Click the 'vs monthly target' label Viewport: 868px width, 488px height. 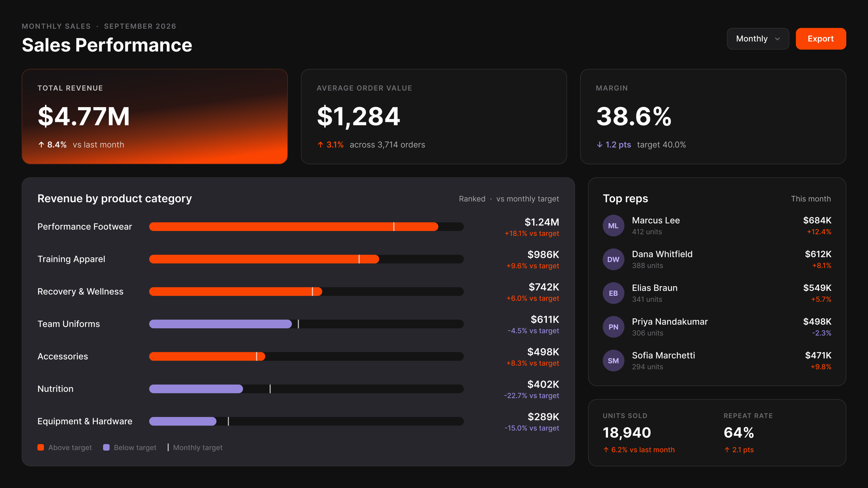tap(527, 199)
